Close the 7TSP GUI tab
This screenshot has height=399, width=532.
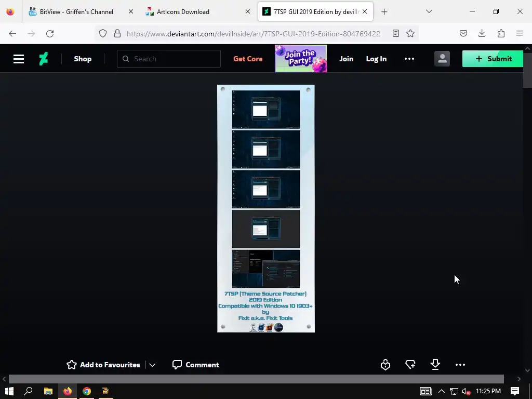tap(365, 12)
